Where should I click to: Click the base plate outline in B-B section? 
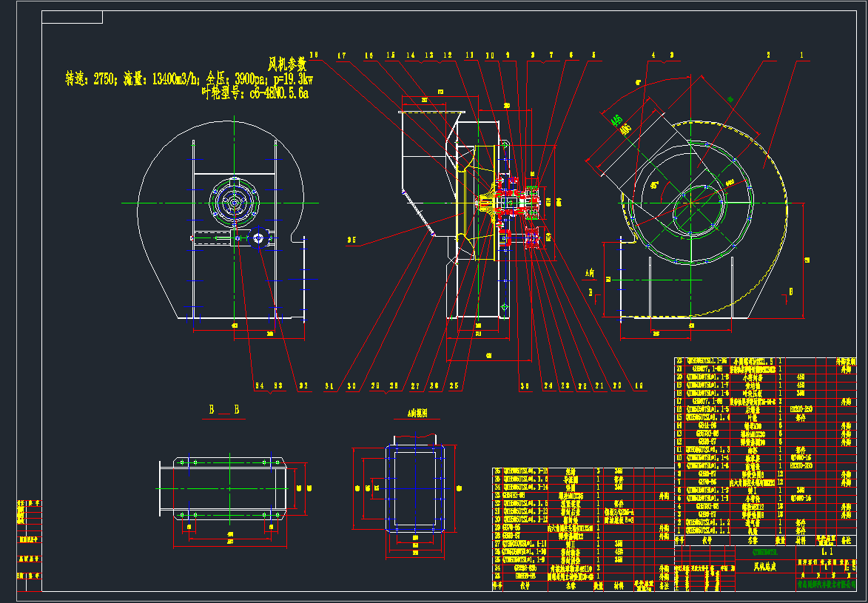(222, 488)
